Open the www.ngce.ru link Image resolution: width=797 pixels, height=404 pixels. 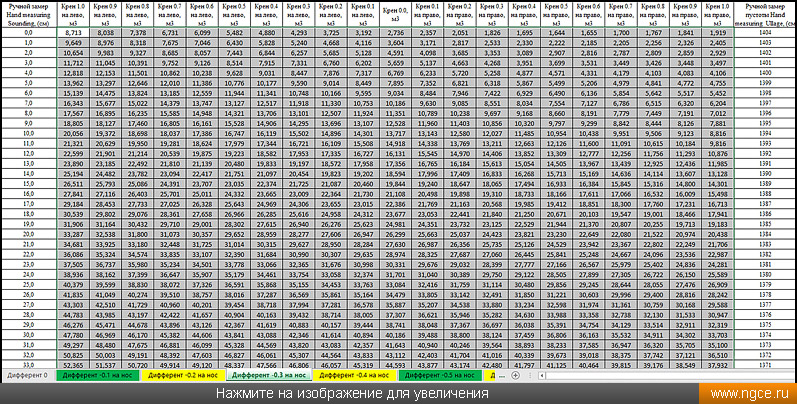coord(743,394)
